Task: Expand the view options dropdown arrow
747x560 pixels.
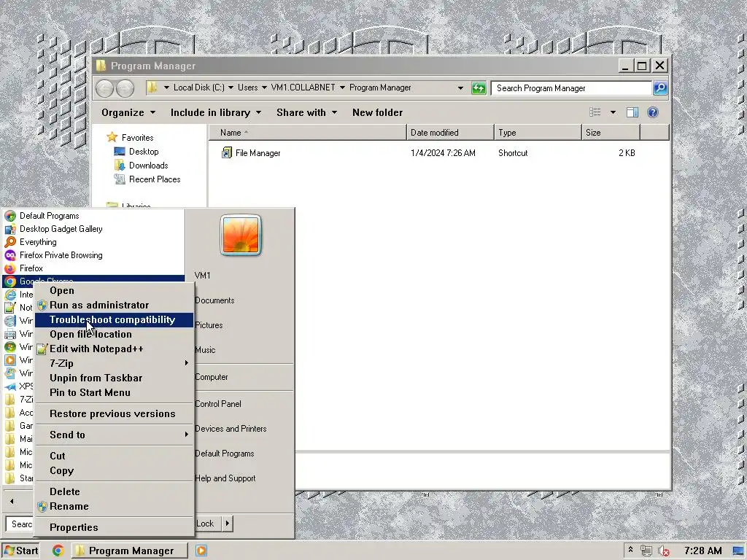Action: [x=613, y=112]
